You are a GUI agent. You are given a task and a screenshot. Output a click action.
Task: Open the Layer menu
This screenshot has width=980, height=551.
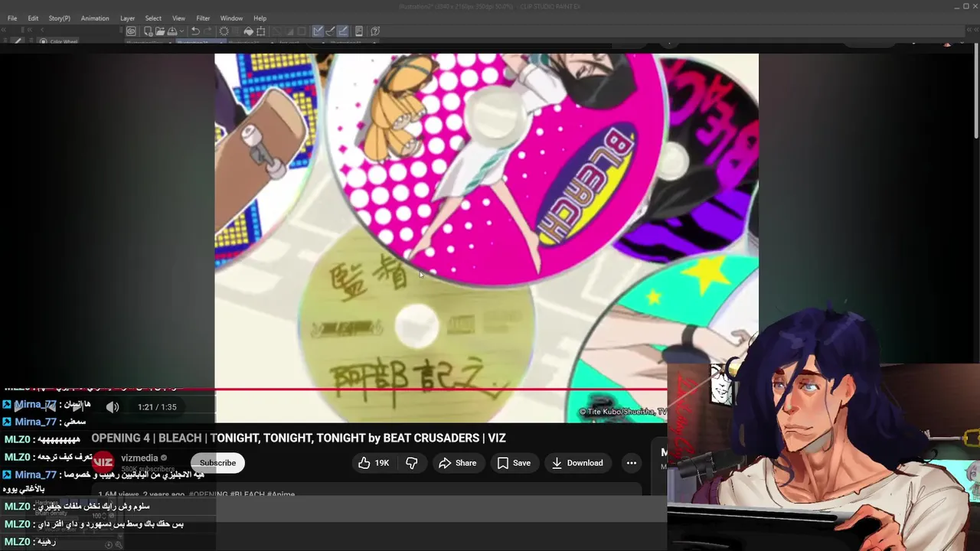[x=127, y=18]
